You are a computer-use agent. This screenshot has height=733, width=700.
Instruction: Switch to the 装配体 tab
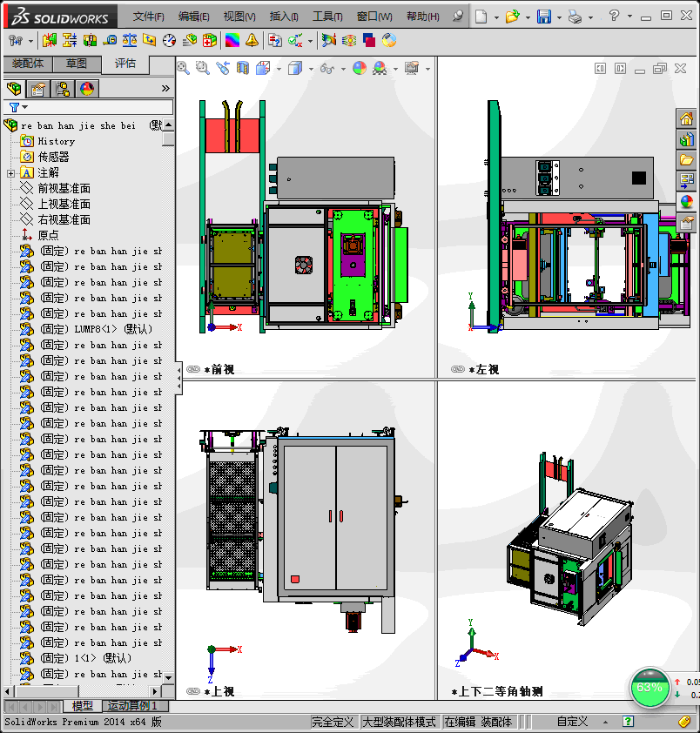(x=28, y=64)
